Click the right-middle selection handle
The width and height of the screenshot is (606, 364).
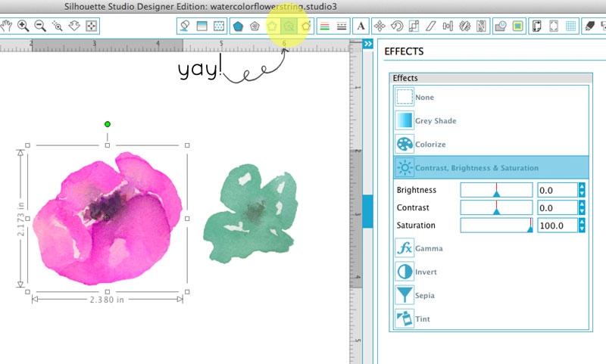[187, 219]
